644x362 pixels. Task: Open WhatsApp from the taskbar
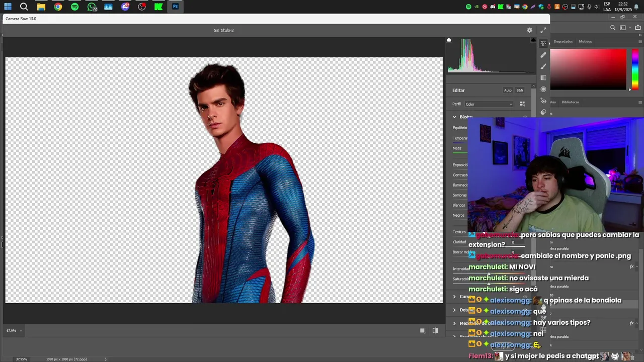coord(92,7)
